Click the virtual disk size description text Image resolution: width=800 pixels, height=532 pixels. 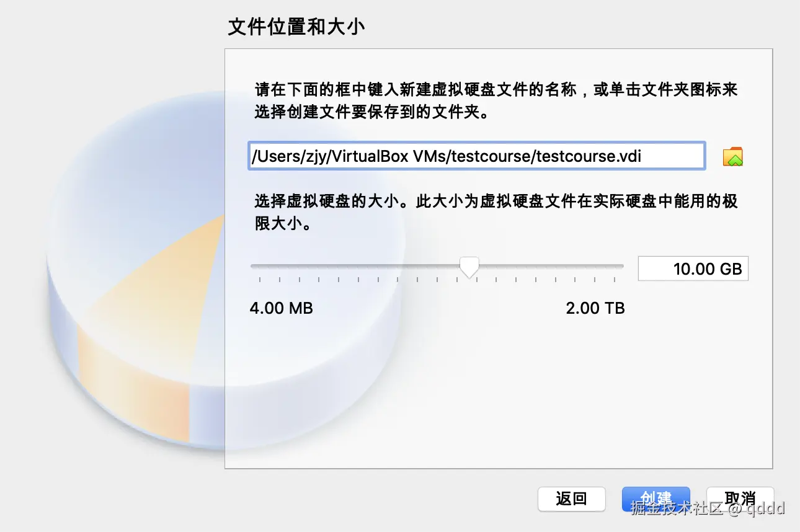[496, 212]
